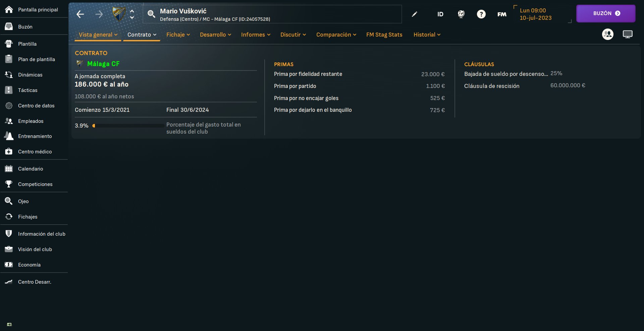Open the Plan de plantilla icon
Viewport: 644px width, 331px height.
click(9, 59)
